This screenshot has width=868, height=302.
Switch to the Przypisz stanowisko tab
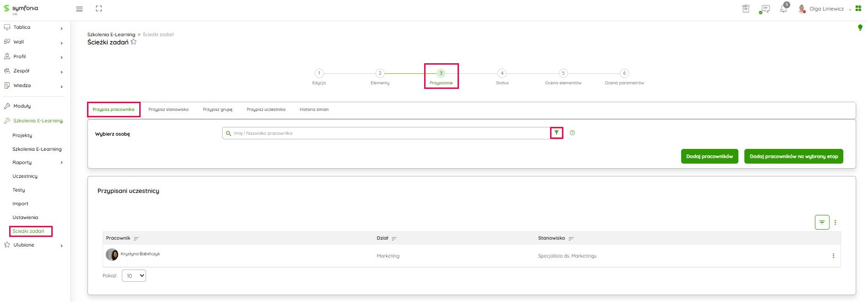169,110
